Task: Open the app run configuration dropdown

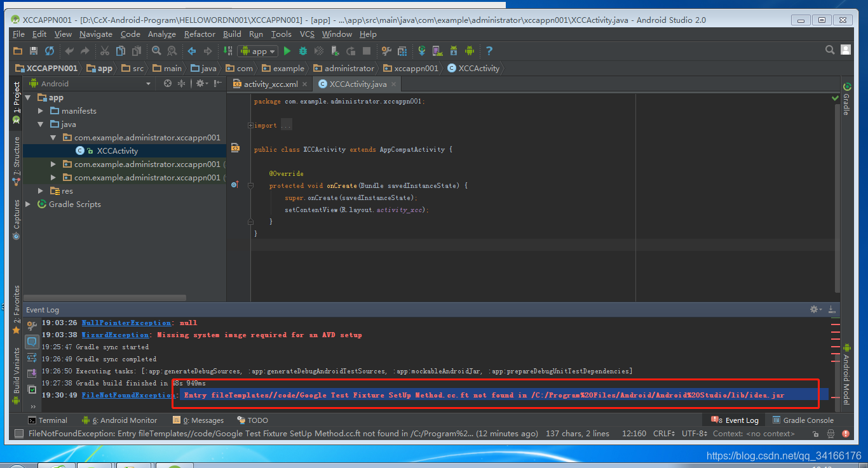Action: 258,51
